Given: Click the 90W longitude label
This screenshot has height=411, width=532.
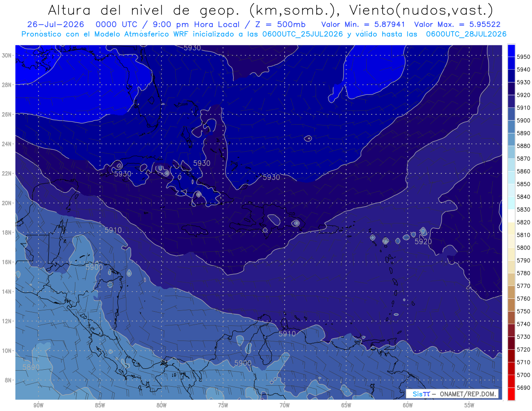Looking at the screenshot, I should pos(39,405).
